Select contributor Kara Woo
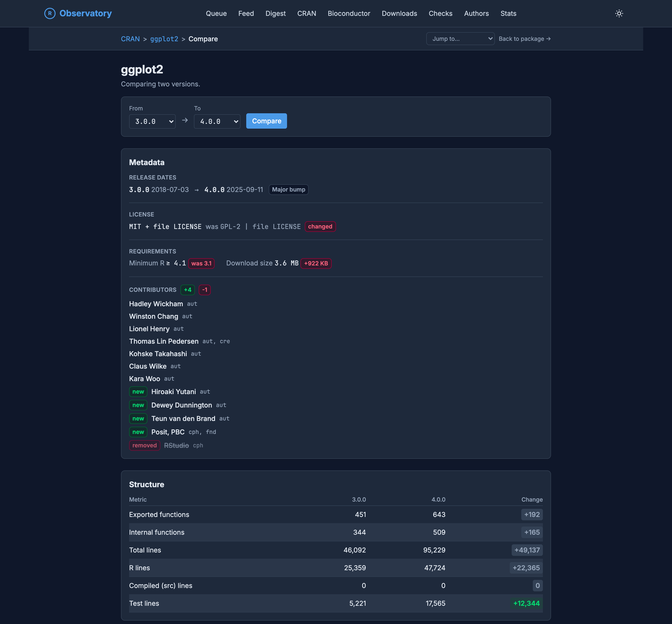The width and height of the screenshot is (672, 624). point(144,379)
